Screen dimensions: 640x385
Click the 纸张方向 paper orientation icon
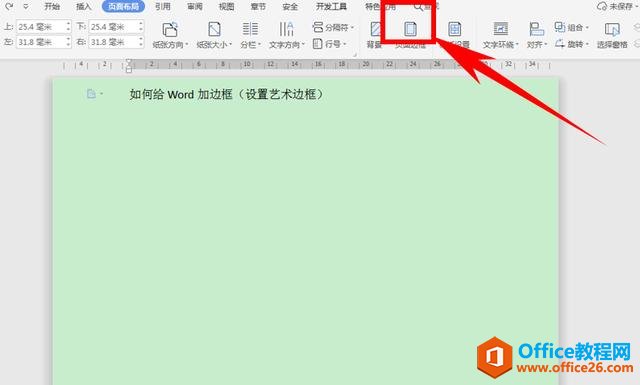pos(170,29)
